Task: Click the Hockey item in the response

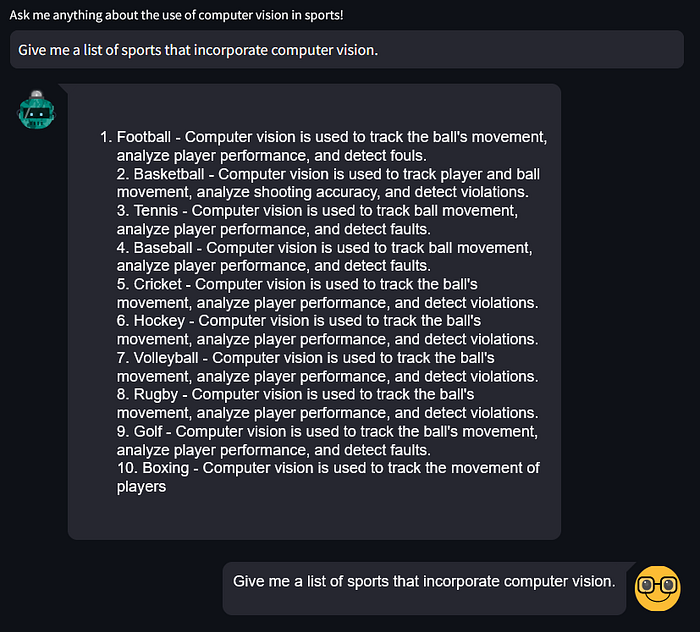Action: 327,330
